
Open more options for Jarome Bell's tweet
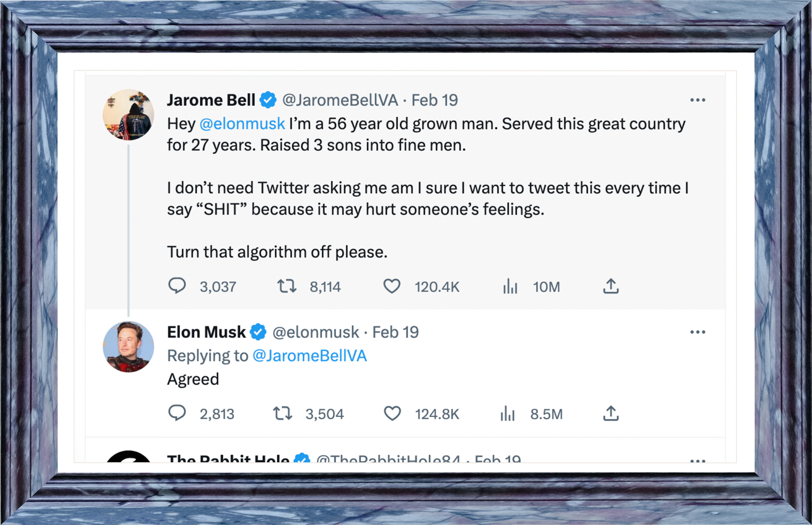click(x=698, y=100)
